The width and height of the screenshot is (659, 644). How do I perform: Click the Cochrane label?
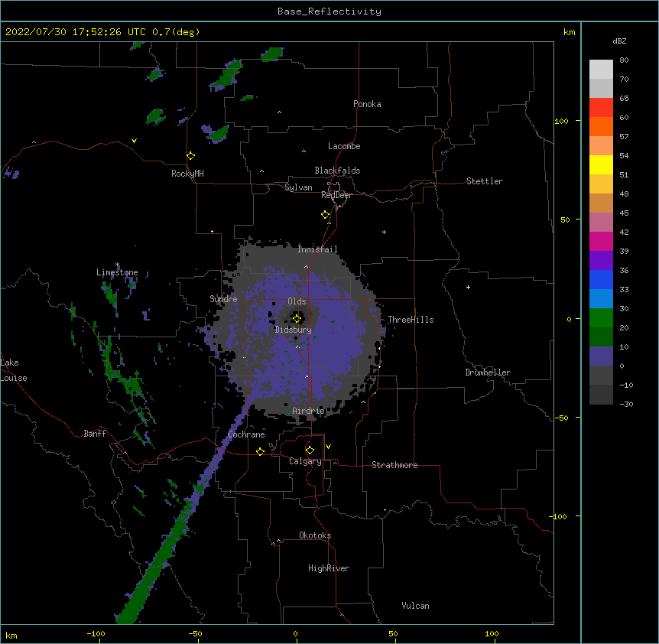[x=246, y=434]
